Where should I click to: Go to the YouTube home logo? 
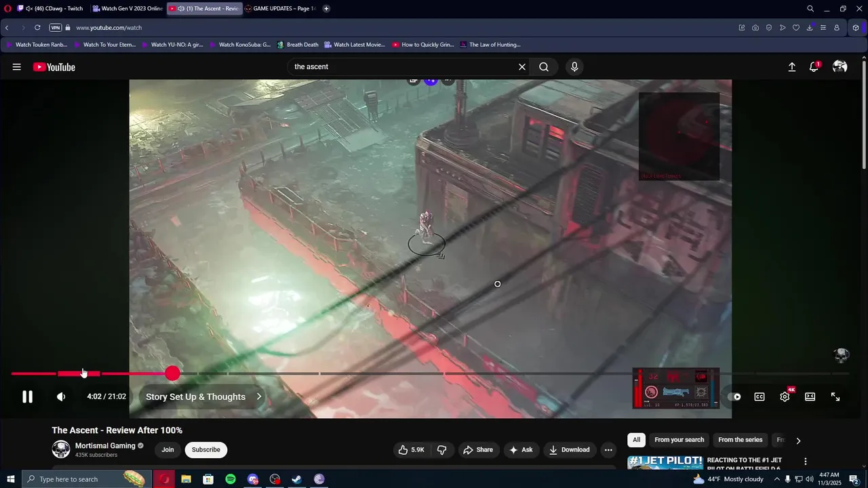[x=54, y=67]
